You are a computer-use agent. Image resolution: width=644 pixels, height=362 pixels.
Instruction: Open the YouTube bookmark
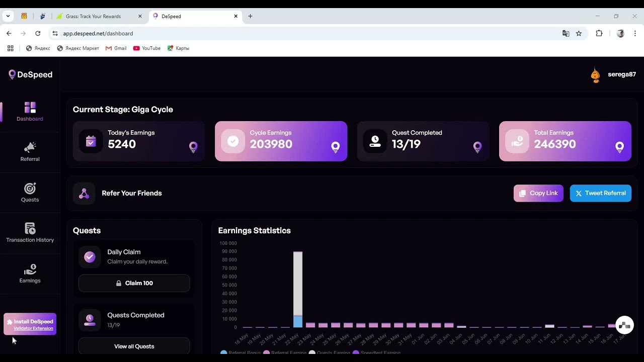click(147, 48)
